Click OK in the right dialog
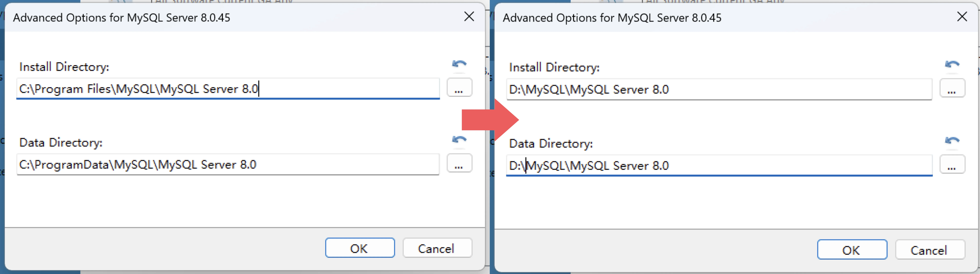Screen dimensions: 980x274 pyautogui.click(x=852, y=250)
